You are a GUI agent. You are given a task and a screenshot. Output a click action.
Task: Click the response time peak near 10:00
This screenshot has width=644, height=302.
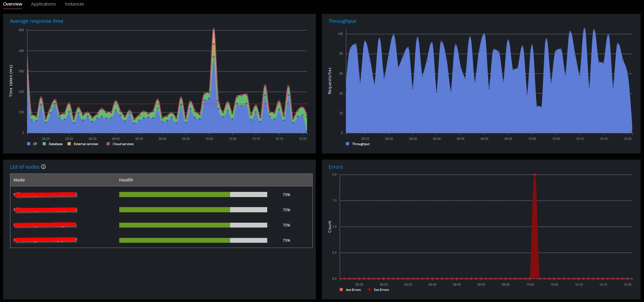214,29
